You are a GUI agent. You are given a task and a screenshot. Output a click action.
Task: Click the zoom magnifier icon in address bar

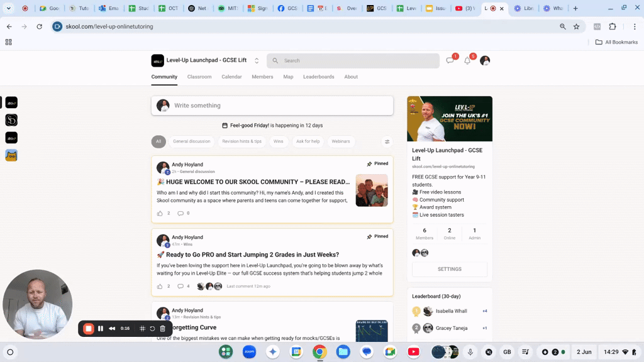pyautogui.click(x=563, y=26)
